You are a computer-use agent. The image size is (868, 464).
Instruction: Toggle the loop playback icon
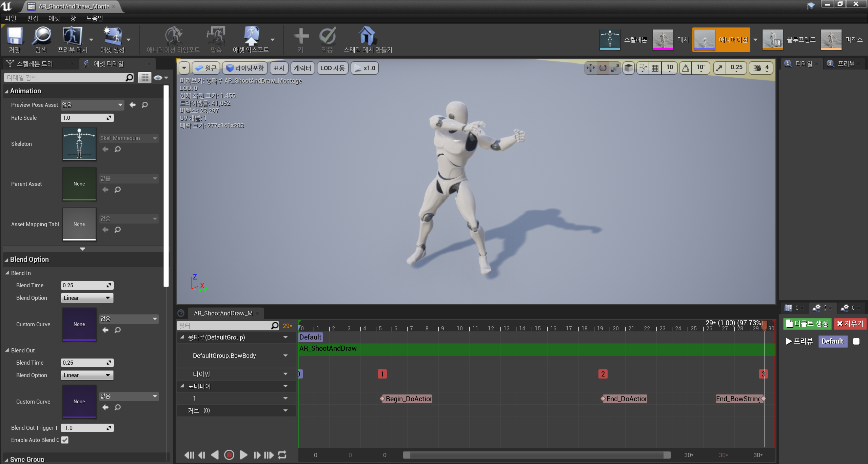[282, 455]
